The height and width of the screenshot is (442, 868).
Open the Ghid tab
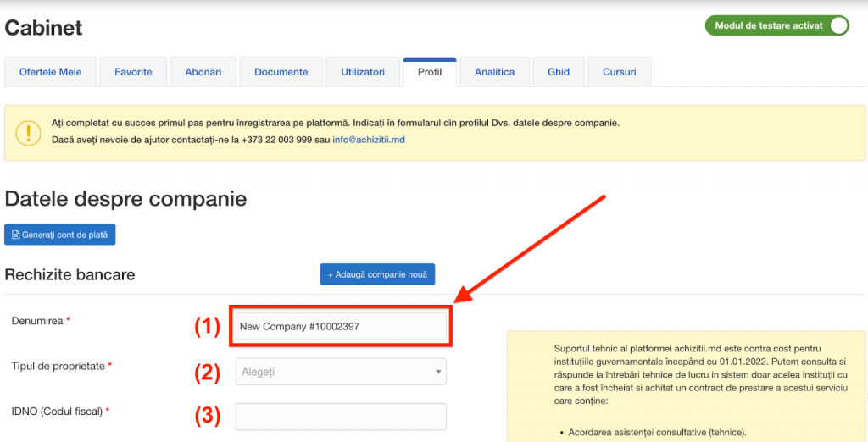click(559, 72)
